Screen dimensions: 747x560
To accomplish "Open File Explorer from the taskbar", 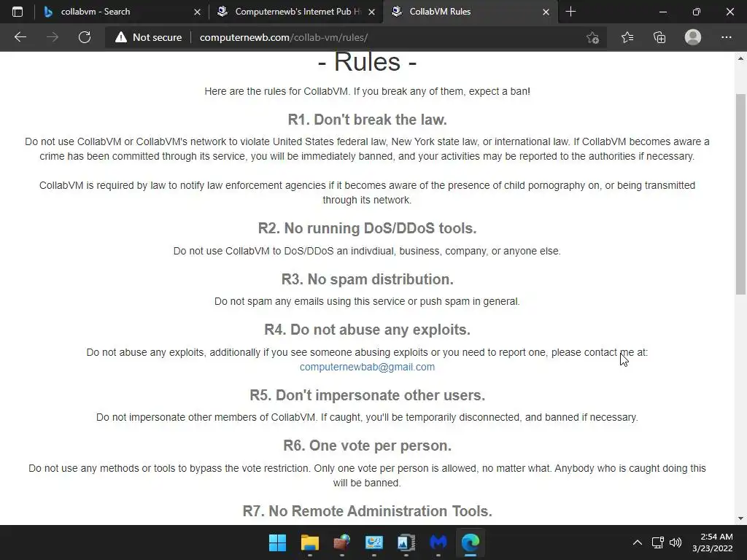I will click(x=309, y=542).
